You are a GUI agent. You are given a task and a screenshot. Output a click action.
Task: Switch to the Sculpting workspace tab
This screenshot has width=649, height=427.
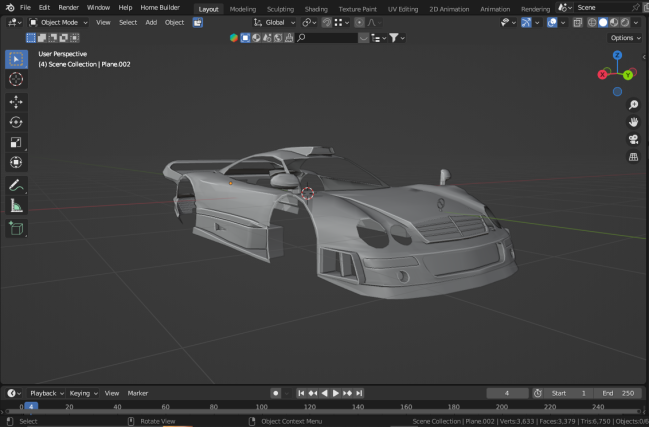coord(280,9)
